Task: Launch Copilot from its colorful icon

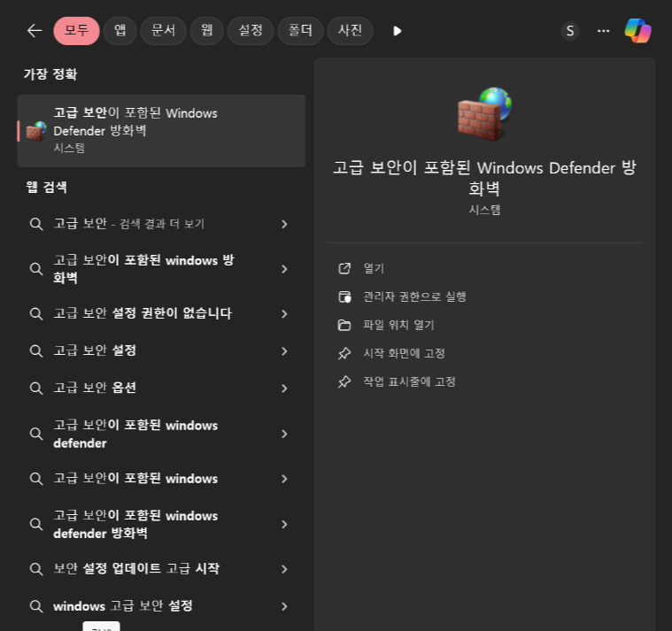Action: [x=637, y=31]
